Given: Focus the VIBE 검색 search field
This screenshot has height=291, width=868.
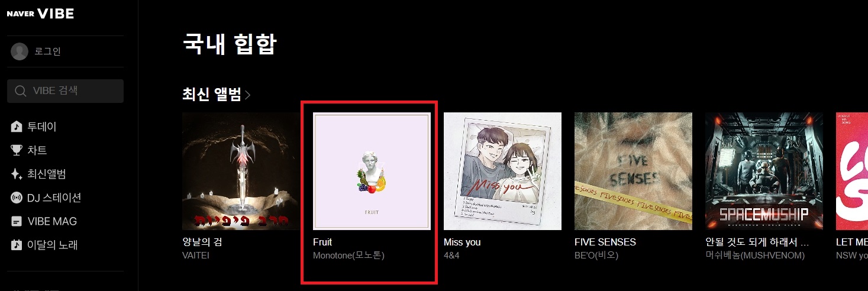Looking at the screenshot, I should [x=65, y=91].
